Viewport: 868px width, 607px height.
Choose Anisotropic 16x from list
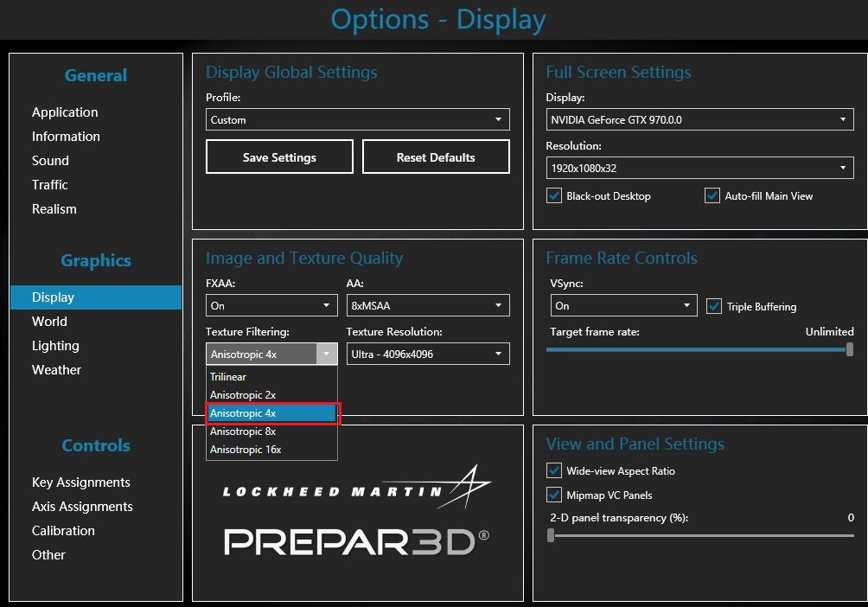246,450
